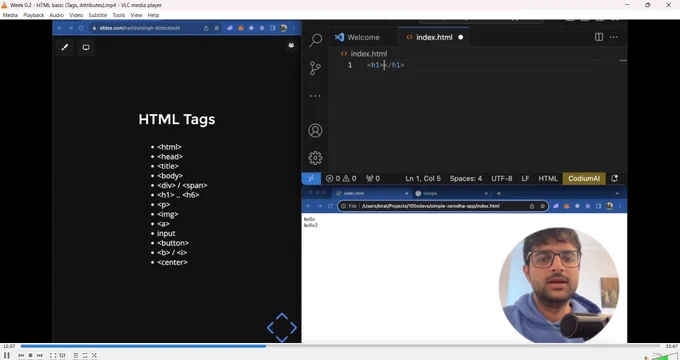Click the VS Code search icon

coord(315,40)
